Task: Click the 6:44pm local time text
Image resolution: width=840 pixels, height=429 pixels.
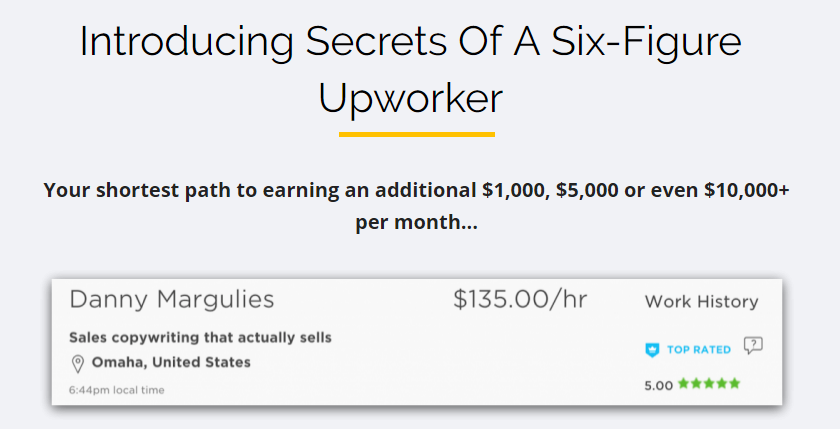Action: (117, 390)
